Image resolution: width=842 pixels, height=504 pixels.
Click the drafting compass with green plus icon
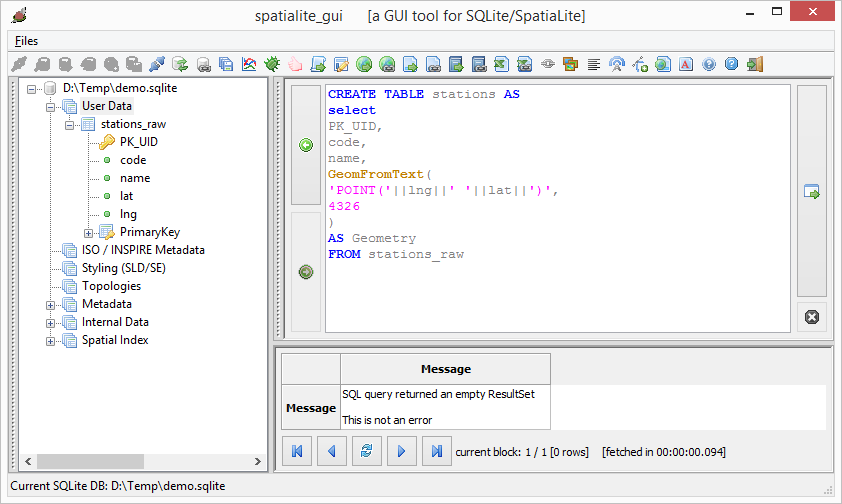(640, 64)
